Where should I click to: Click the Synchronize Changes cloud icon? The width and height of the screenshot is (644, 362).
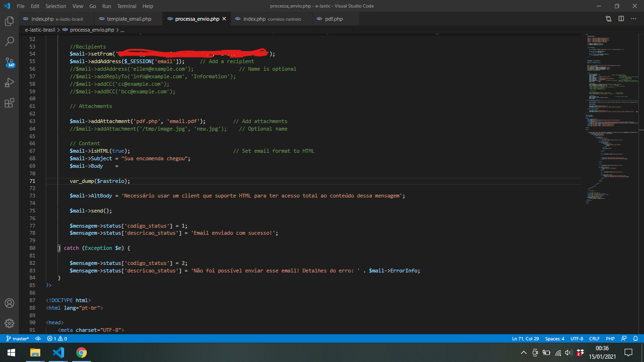click(x=38, y=338)
